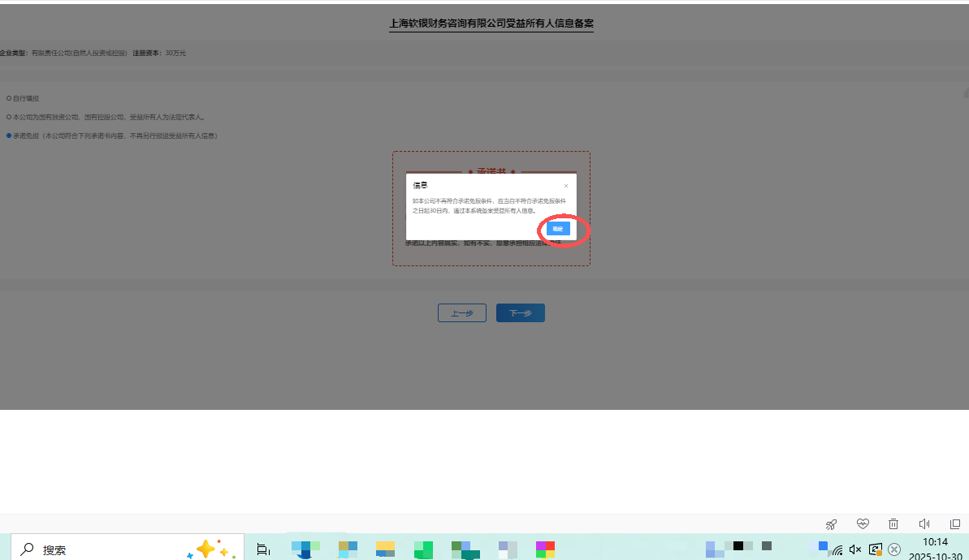Viewport: 969px width, 560px height.
Task: Click the rocket icon in bottom bar
Action: tap(831, 524)
